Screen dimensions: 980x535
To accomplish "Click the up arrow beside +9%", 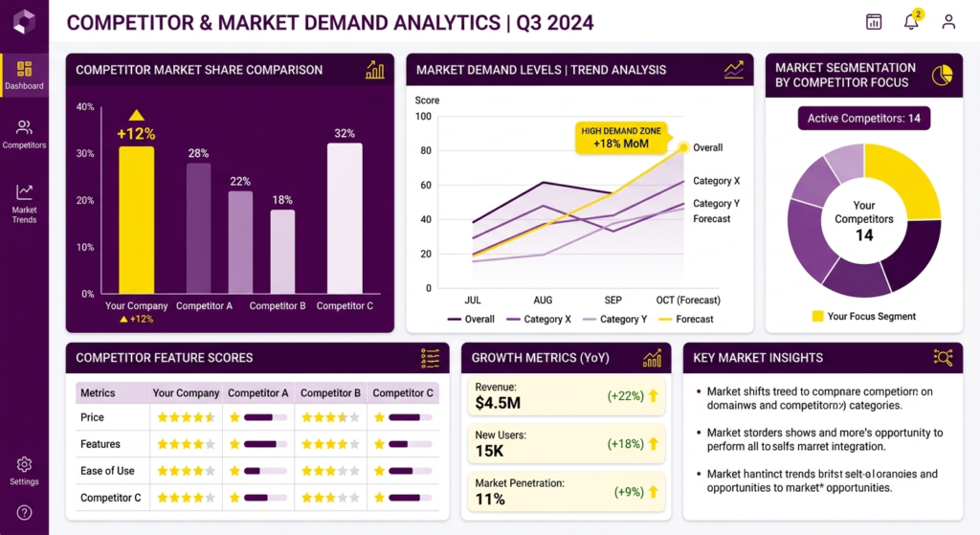I will pos(654,492).
